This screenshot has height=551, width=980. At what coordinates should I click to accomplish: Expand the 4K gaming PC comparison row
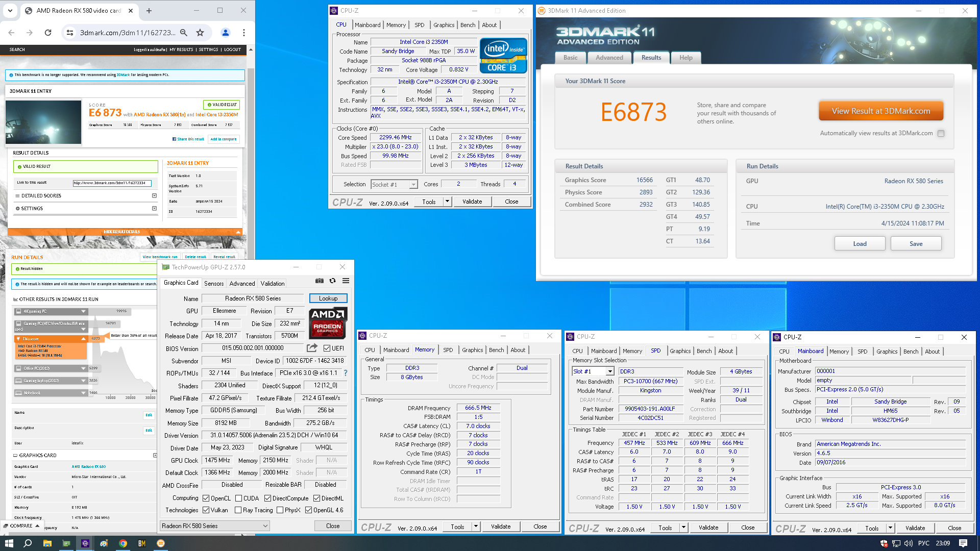83,311
